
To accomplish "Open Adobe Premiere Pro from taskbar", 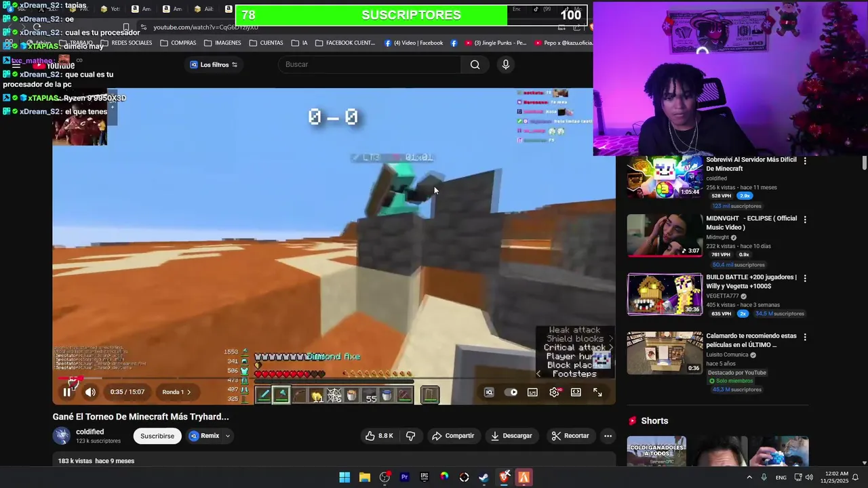I will [x=405, y=477].
